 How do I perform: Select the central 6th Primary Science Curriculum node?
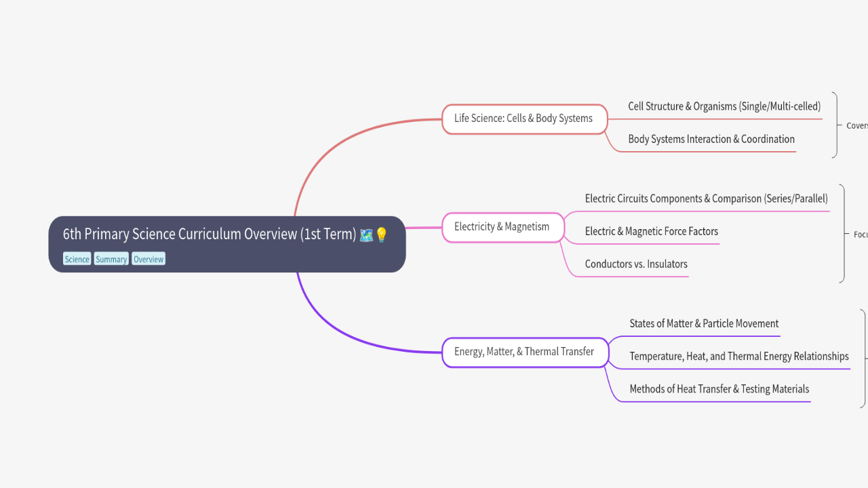210,235
